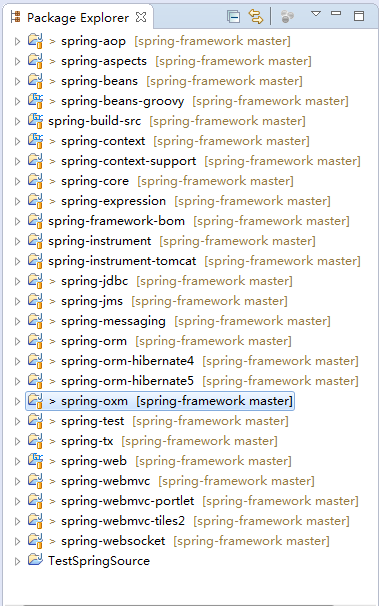The height and width of the screenshot is (606, 379).
Task: Click the spring-context-support project icon
Action: 35,161
